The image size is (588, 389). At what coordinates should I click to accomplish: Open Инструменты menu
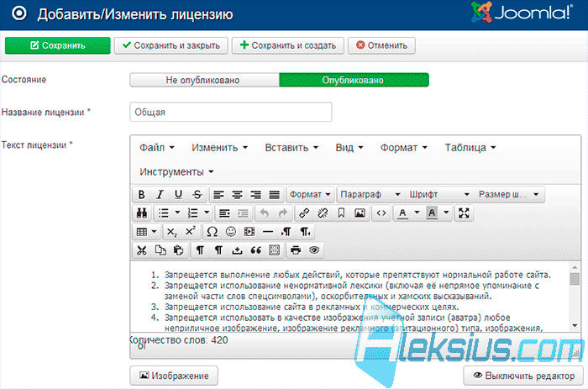coord(176,171)
